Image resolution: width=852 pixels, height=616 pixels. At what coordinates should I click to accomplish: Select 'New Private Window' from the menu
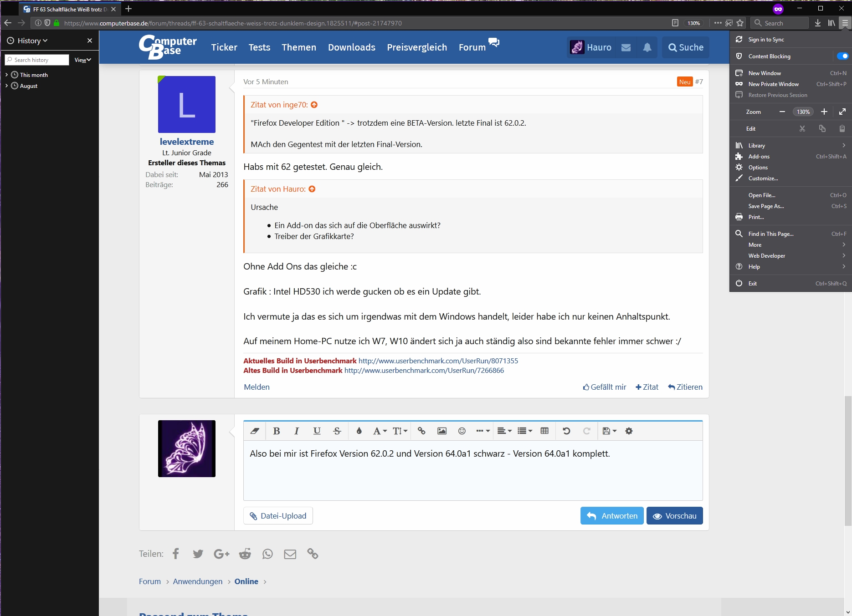(x=773, y=84)
